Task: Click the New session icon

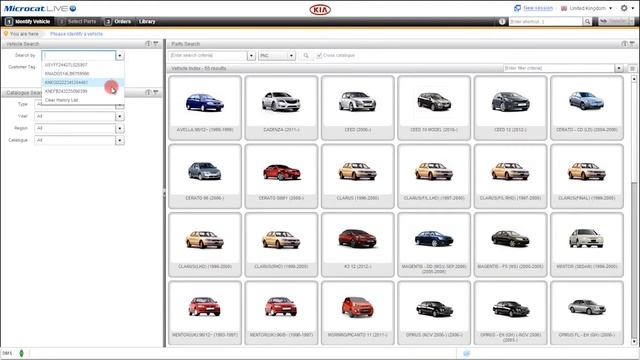Action: tap(517, 8)
